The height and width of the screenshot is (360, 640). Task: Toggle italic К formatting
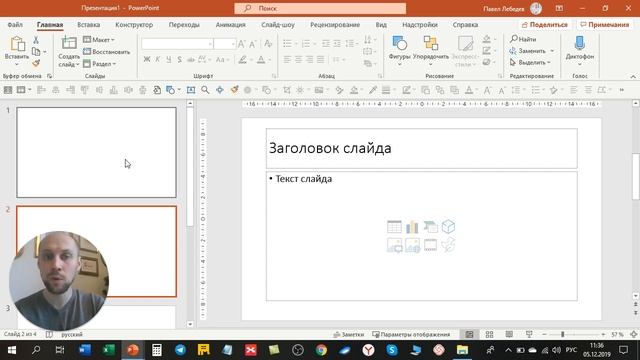tap(158, 60)
